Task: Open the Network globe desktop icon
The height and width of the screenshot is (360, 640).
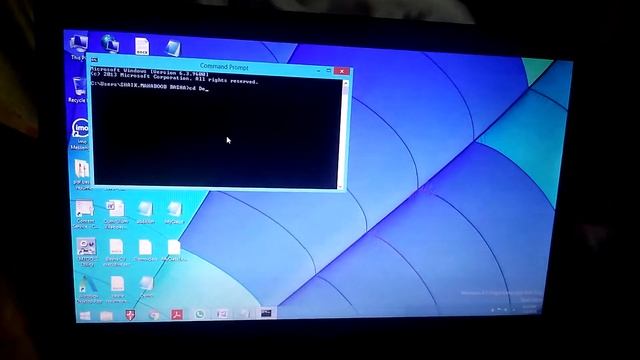Action: 110,44
